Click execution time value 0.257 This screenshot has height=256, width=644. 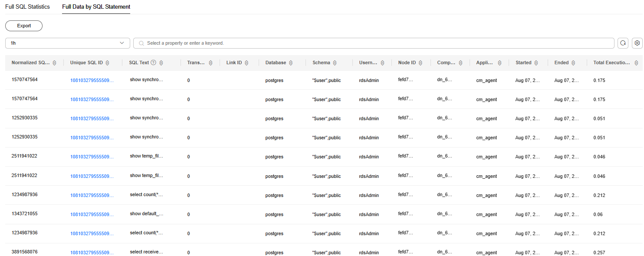click(599, 253)
